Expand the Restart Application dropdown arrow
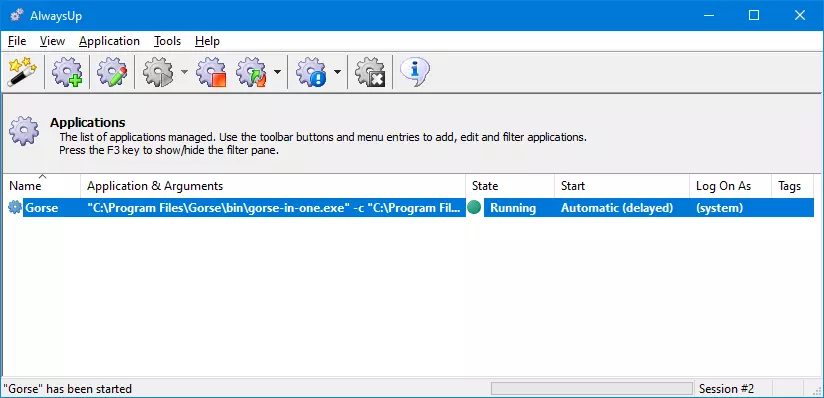The image size is (824, 398). tap(277, 72)
